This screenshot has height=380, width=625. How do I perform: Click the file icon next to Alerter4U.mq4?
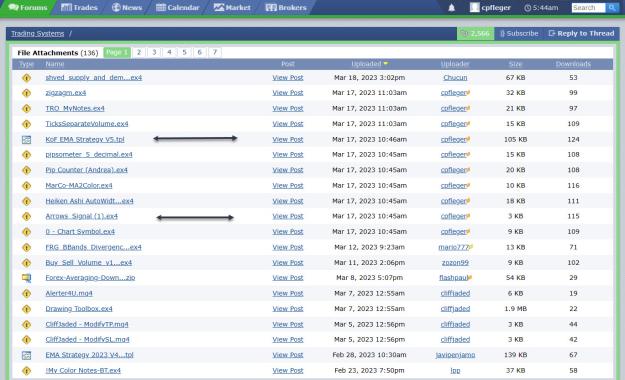point(26,293)
